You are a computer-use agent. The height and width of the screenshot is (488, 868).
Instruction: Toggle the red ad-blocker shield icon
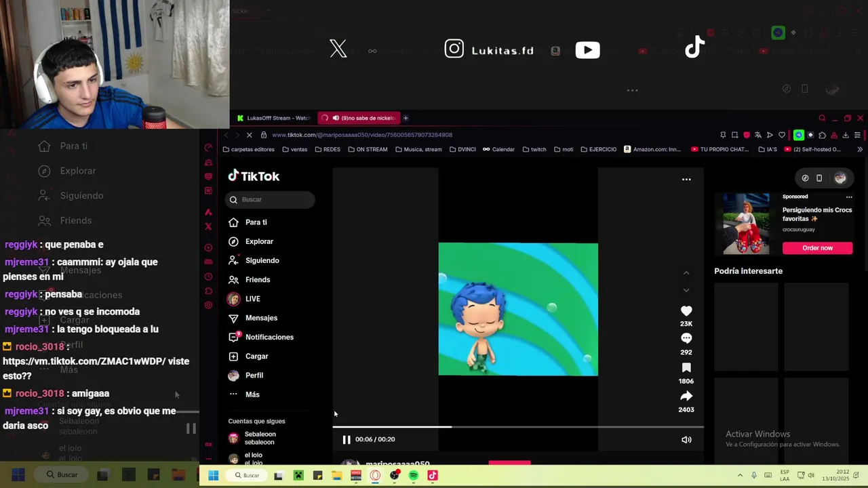747,135
